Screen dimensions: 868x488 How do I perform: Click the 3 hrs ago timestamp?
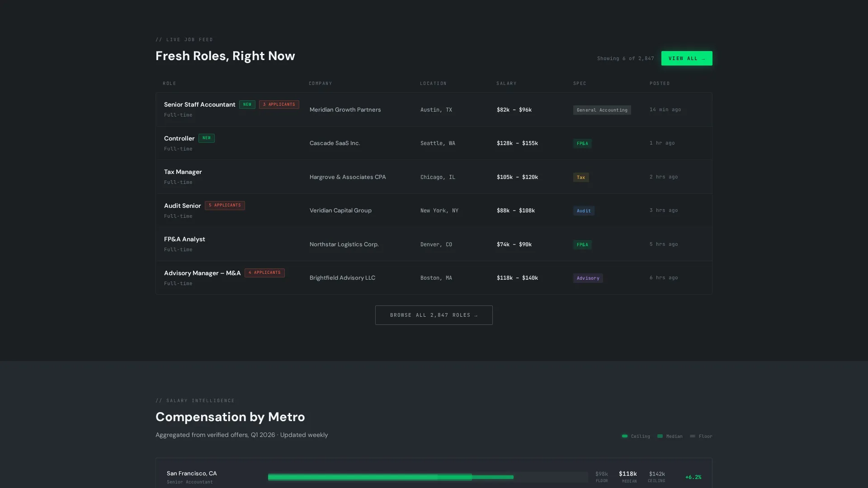[x=664, y=210]
